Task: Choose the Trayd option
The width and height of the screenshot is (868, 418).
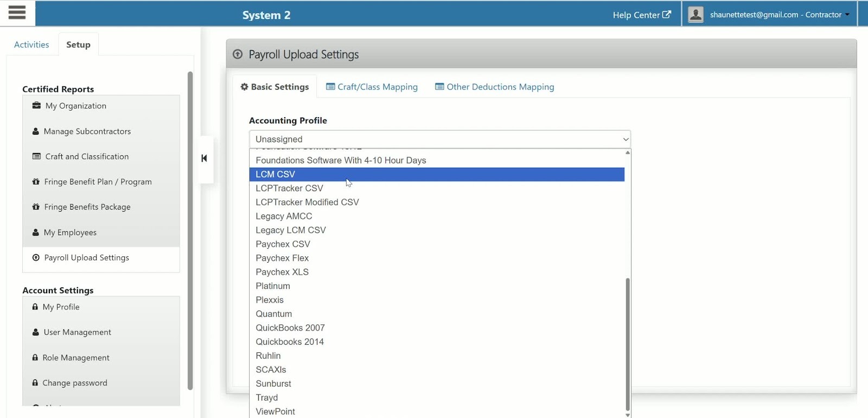Action: point(437,398)
